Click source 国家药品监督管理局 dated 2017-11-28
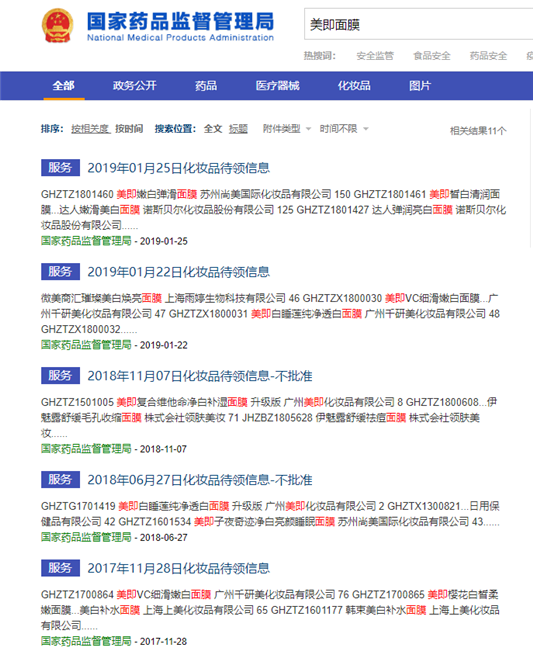This screenshot has height=661, width=533. point(86,642)
